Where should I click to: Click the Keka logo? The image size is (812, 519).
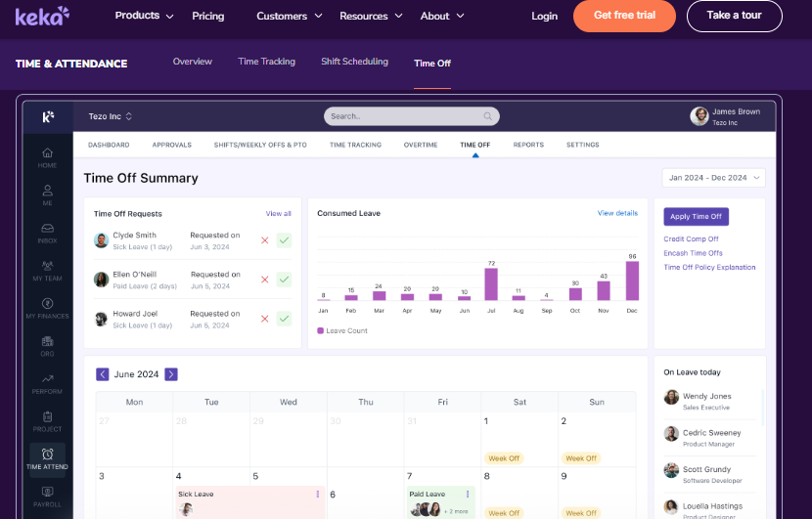42,17
